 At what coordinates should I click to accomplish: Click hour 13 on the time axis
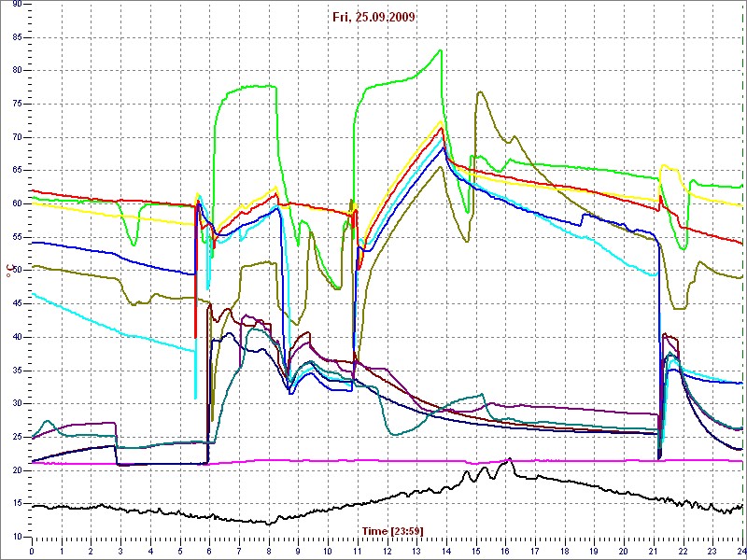416,550
